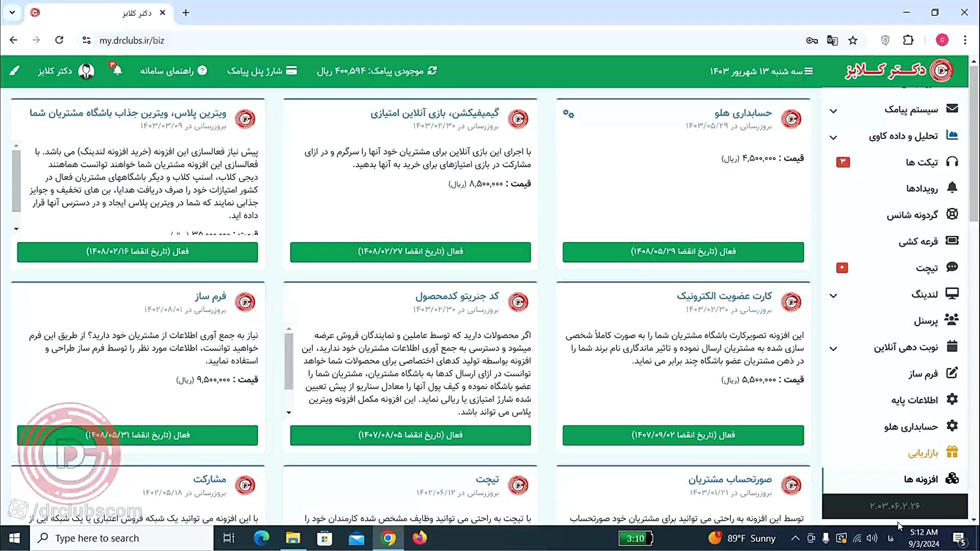980x551 pixels.
Task: Click شارژ پنل پیامک link
Action: pos(262,70)
